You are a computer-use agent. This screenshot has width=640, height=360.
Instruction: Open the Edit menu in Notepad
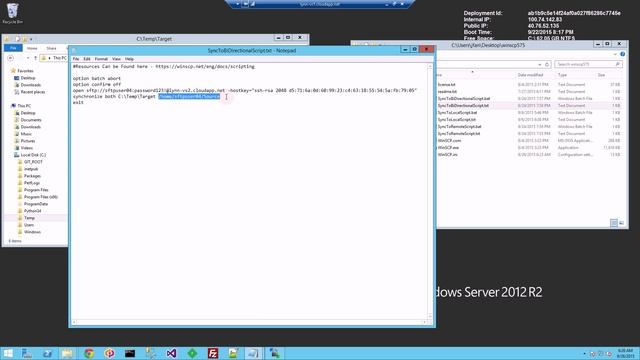[87, 59]
